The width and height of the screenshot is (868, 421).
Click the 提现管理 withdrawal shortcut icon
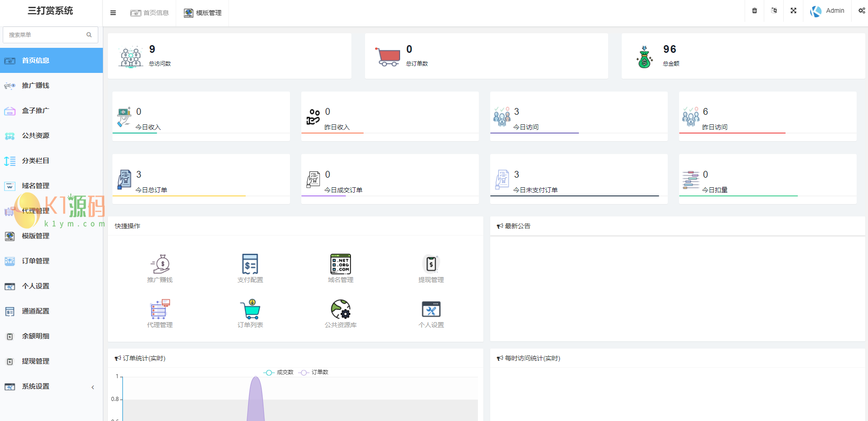tap(431, 264)
